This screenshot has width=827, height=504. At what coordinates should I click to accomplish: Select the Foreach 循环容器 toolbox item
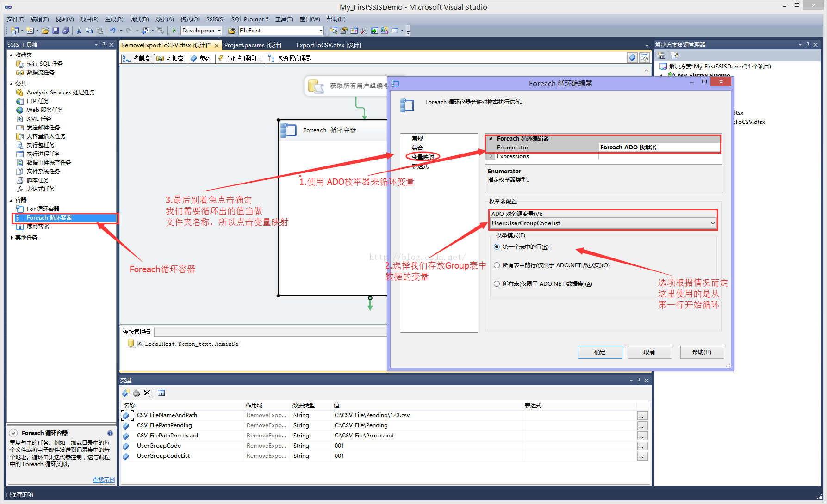click(65, 218)
